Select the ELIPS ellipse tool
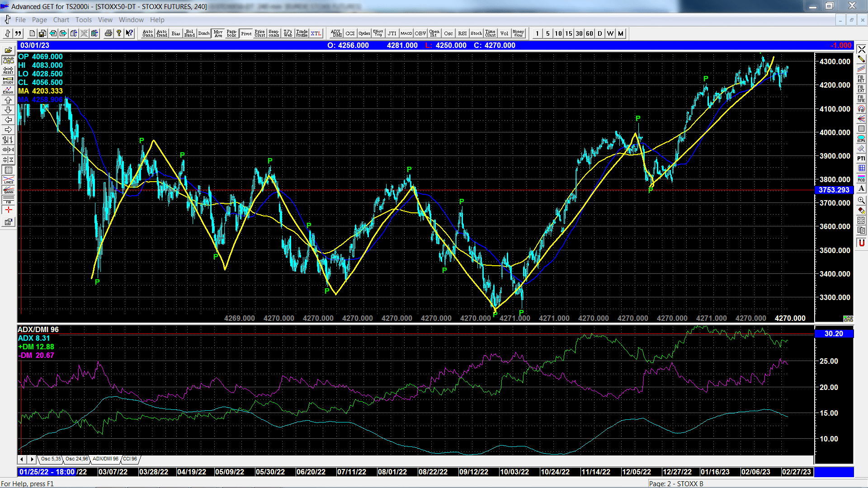The image size is (868, 488). pos(861,139)
